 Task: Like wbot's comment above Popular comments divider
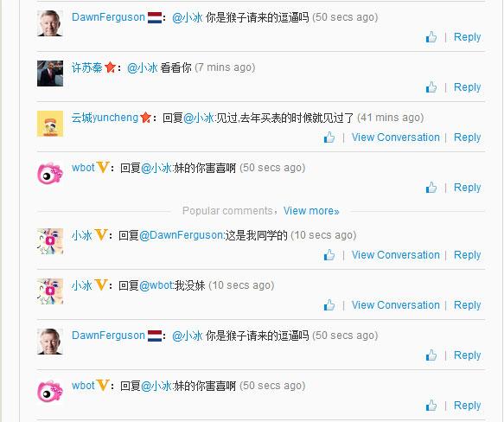(x=431, y=188)
